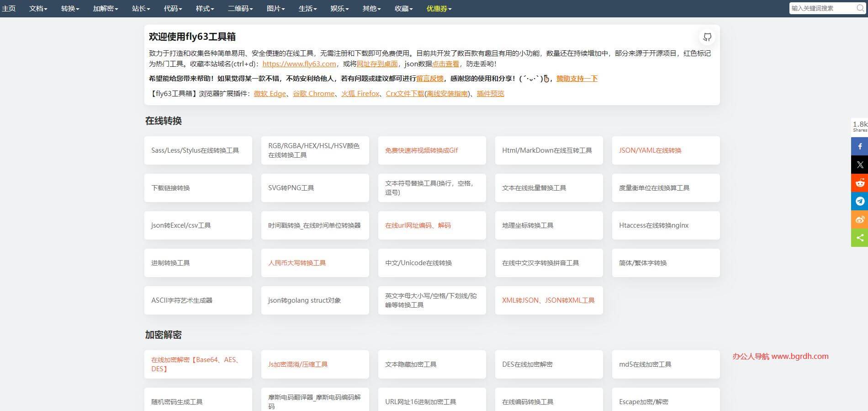Open the 图片 menu in navbar
868x411 pixels.
coord(275,9)
